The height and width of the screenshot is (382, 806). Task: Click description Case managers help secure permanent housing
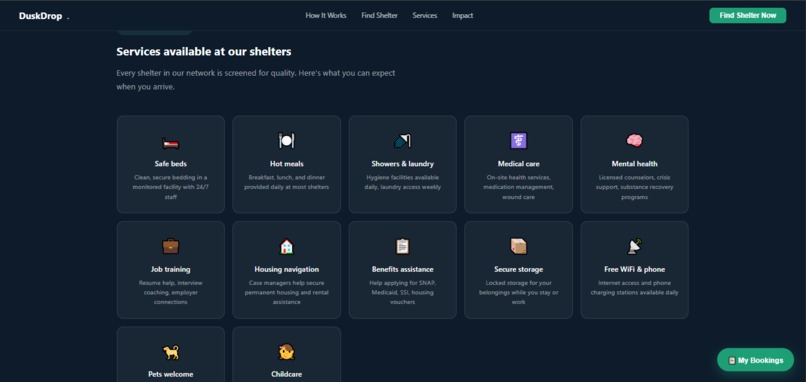pos(286,293)
